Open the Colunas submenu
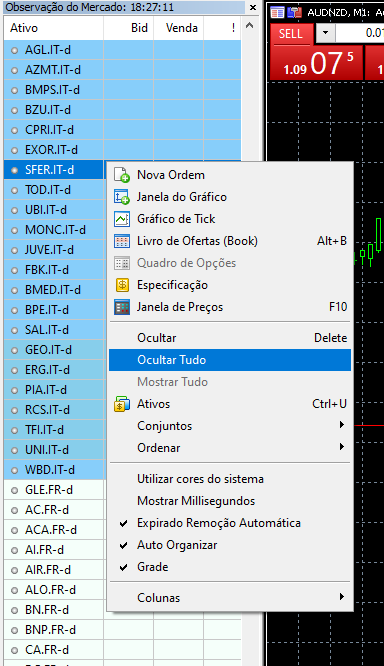This screenshot has width=384, height=666. (230, 598)
